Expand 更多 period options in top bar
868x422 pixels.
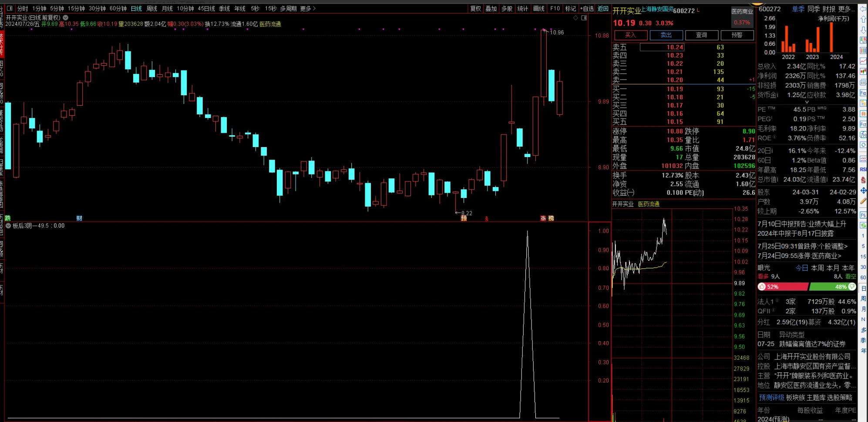308,8
